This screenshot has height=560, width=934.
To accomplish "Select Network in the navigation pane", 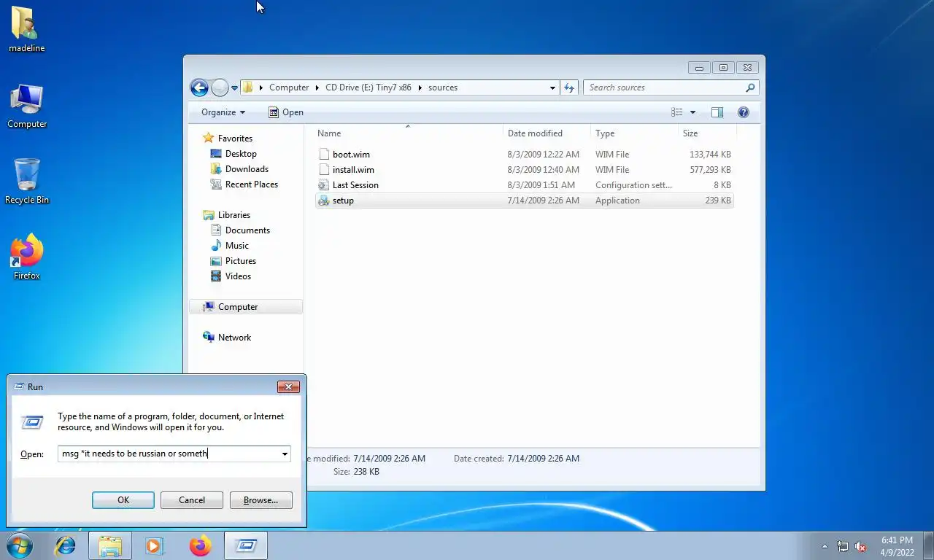I will tap(234, 338).
